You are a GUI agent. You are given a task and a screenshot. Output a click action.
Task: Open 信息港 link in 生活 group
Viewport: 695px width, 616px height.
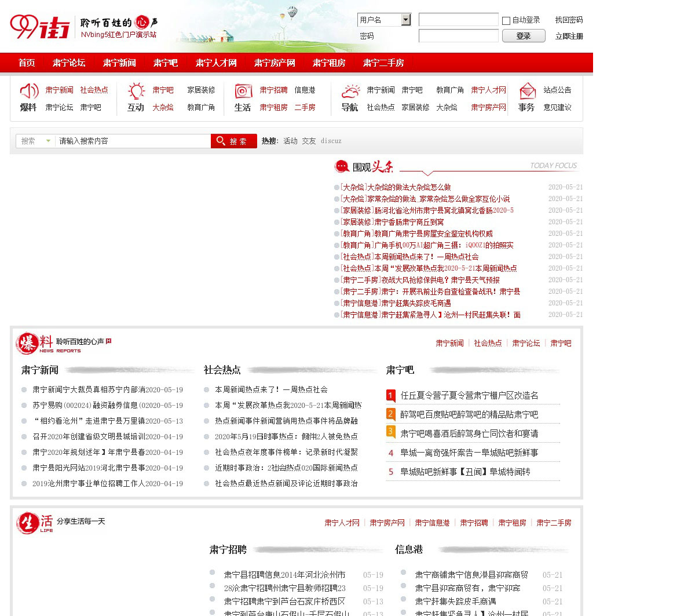[305, 90]
